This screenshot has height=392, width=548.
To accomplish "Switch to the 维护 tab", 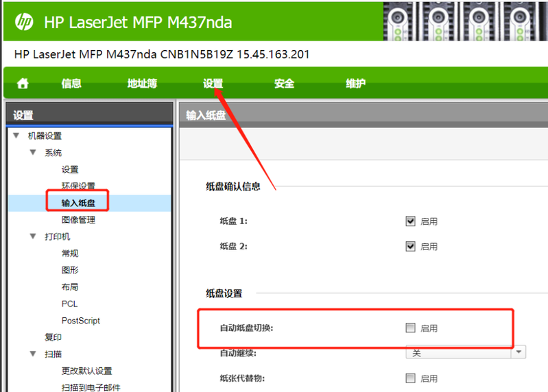I will pyautogui.click(x=355, y=84).
